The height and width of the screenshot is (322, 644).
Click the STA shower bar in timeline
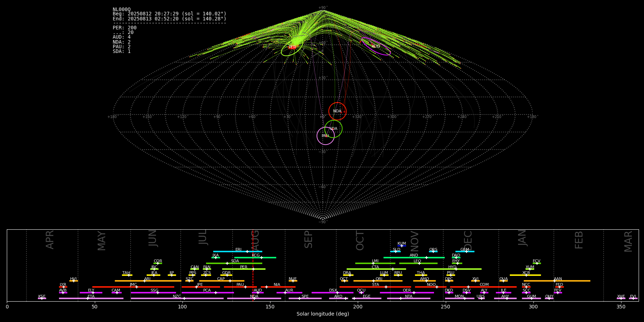[x=375, y=287]
